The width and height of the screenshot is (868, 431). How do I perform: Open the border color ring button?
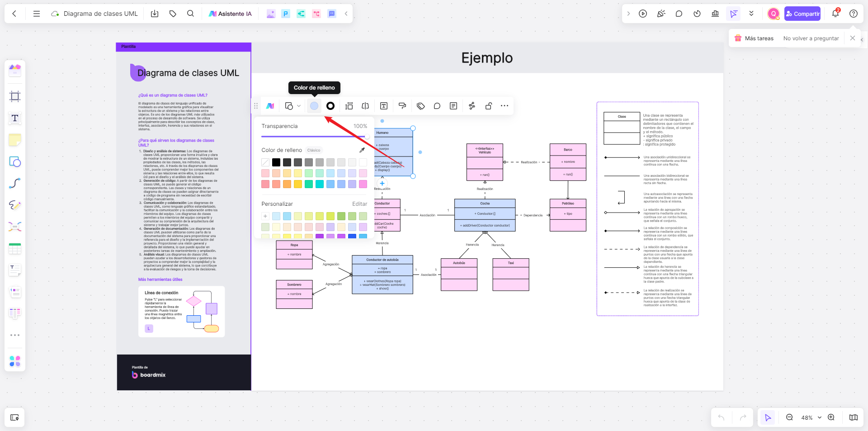[330, 106]
